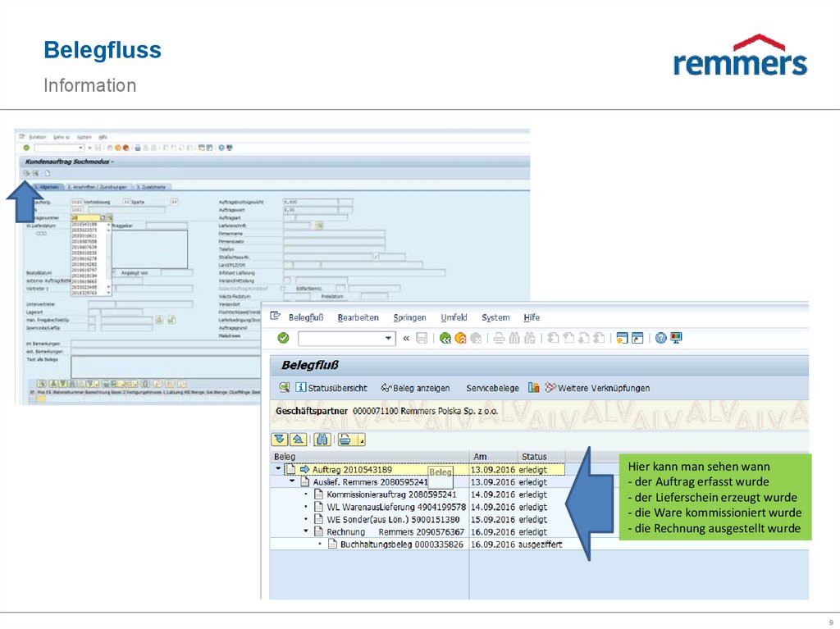Click the chart icon next to Servicebelege
840x629 pixels.
(533, 387)
